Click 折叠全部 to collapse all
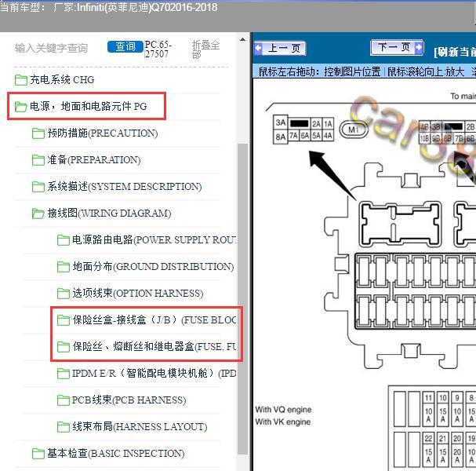 pyautogui.click(x=205, y=49)
